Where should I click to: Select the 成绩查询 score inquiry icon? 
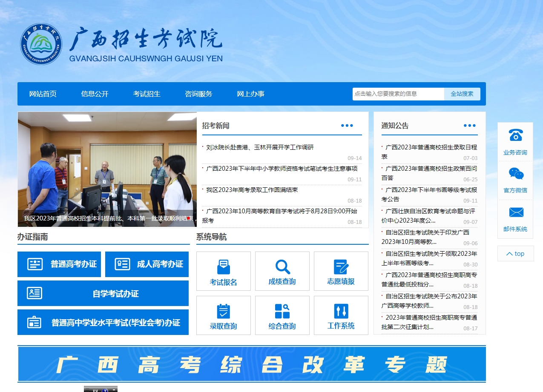pyautogui.click(x=282, y=271)
